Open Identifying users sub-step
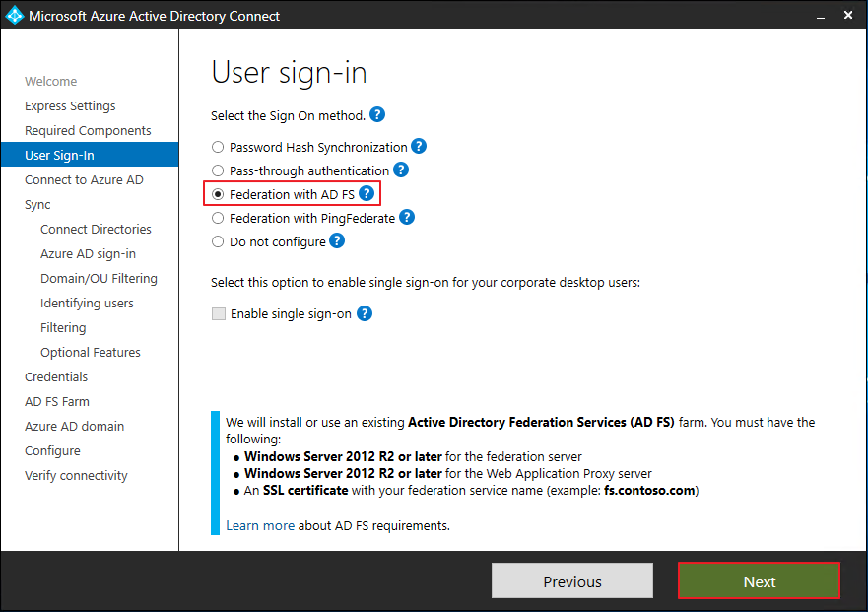 pyautogui.click(x=87, y=303)
